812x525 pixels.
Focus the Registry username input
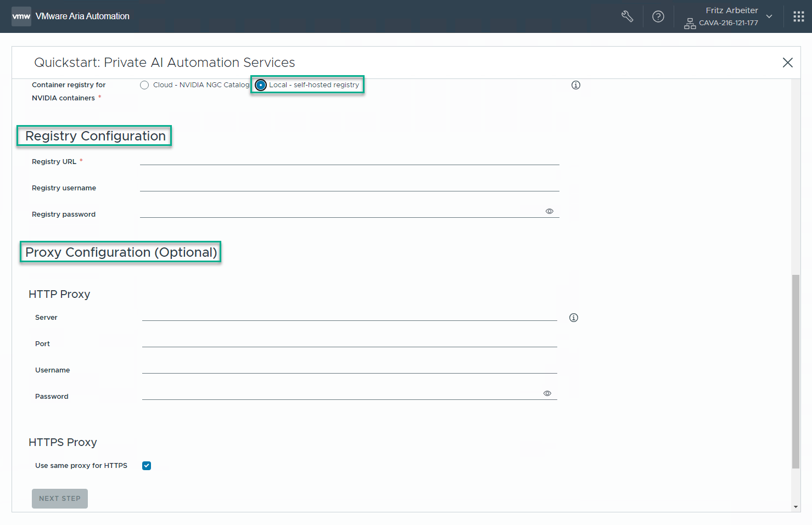349,185
